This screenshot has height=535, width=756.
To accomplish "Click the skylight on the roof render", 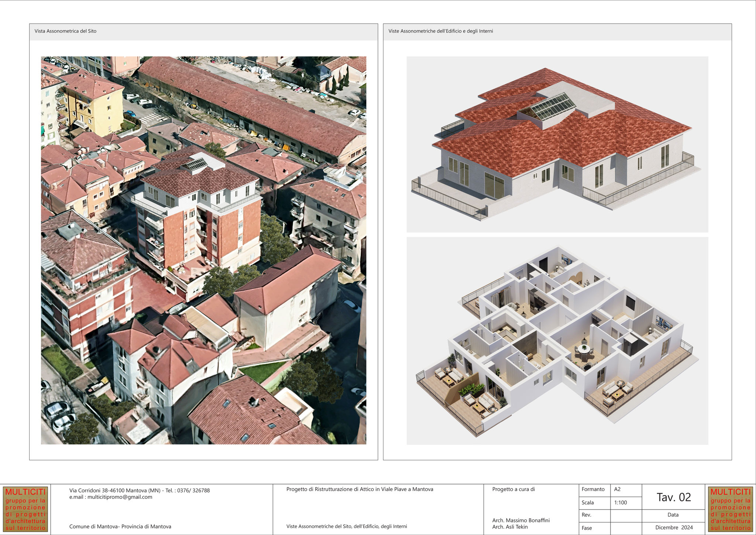I will pos(553,106).
